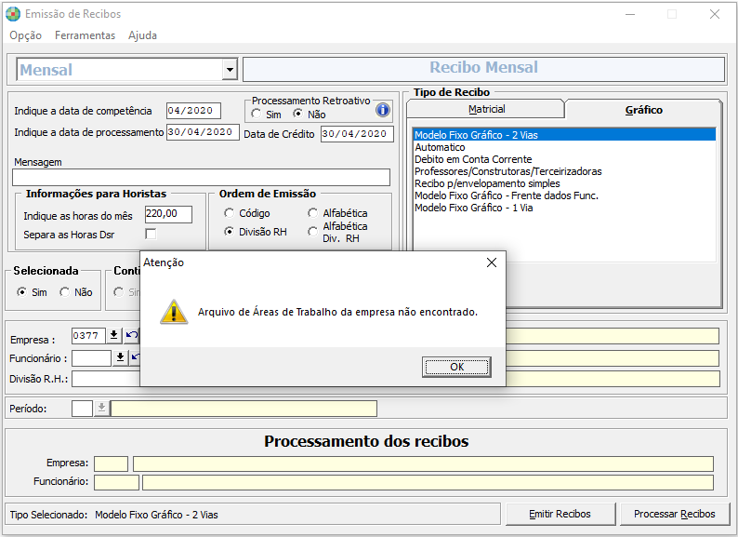Open the Funcionário lookup download-arrow icon
The image size is (739, 537).
tap(120, 357)
